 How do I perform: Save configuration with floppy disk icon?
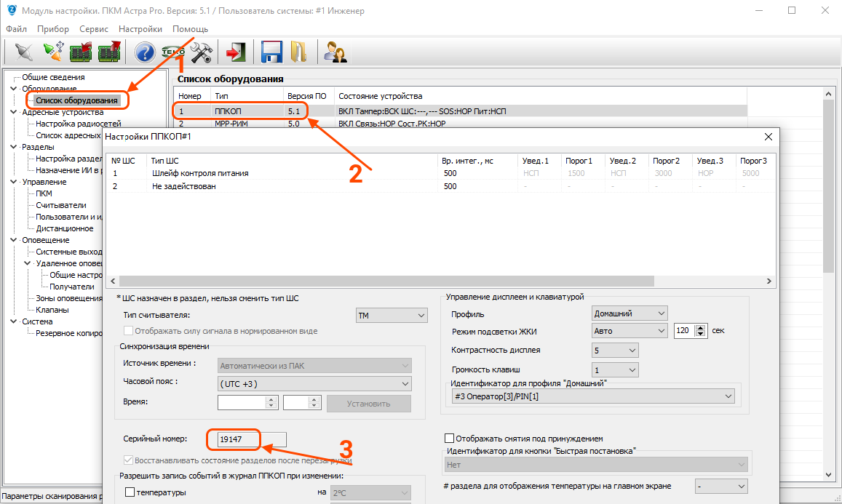pyautogui.click(x=271, y=52)
